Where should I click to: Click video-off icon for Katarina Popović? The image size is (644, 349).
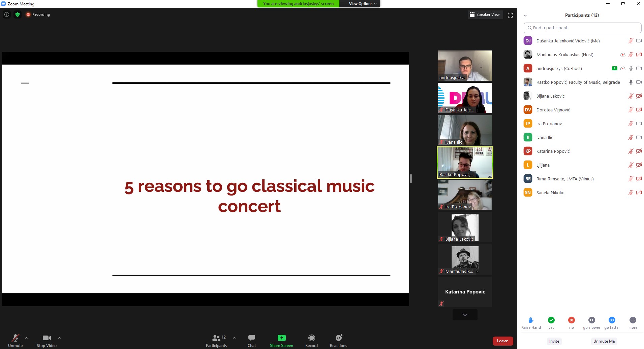coord(639,151)
